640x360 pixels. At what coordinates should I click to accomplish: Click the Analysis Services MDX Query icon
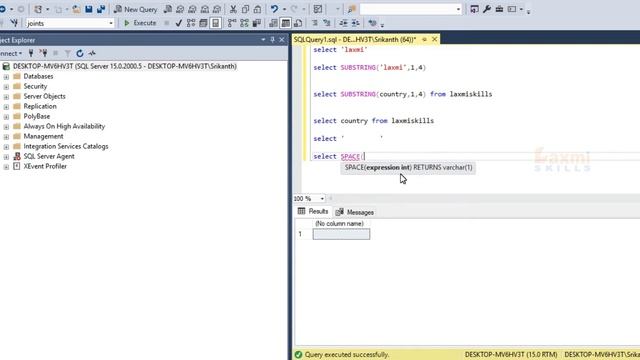[x=180, y=9]
